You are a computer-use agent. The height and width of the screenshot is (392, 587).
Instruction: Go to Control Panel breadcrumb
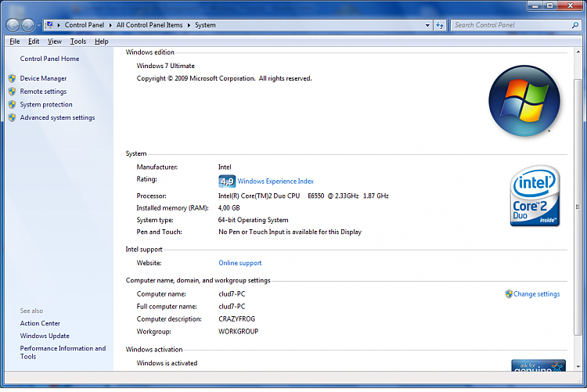85,25
